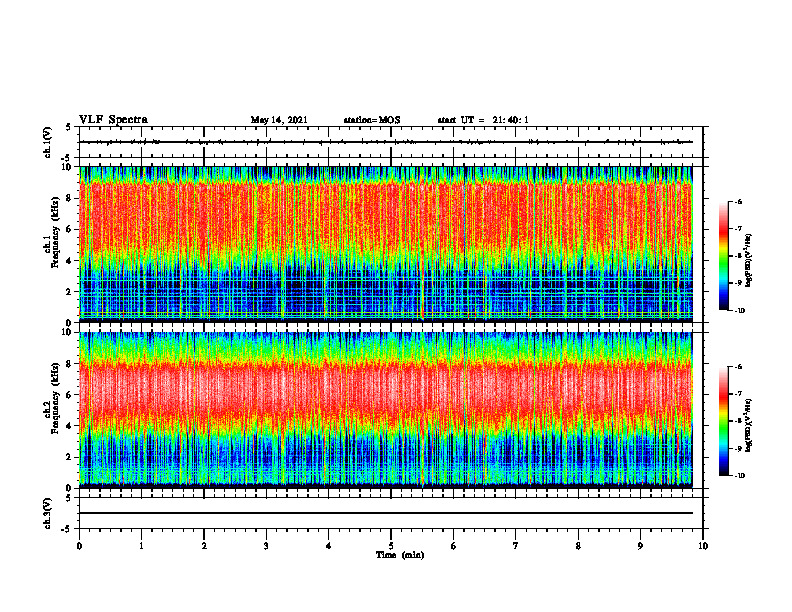Viewport: 792px width, 612px height.
Task: Click the ch.1 spectrogram plot area
Action: [x=386, y=244]
